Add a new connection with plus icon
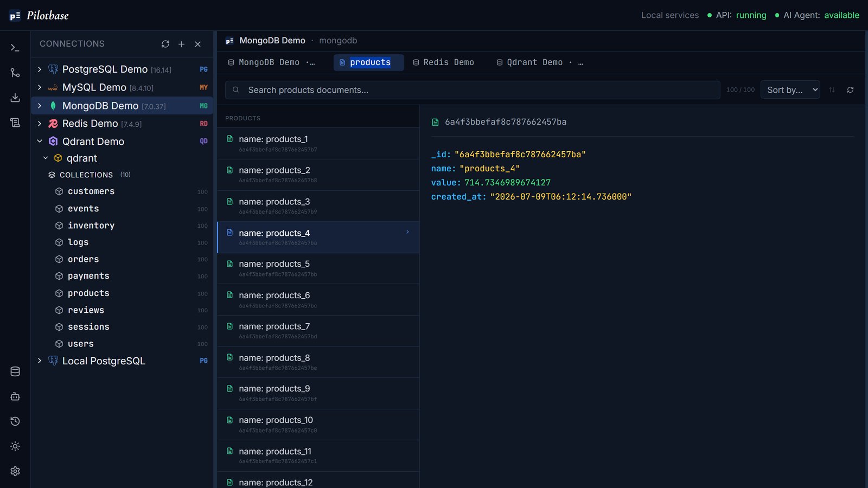Screen dimensions: 868x488 click(182, 44)
